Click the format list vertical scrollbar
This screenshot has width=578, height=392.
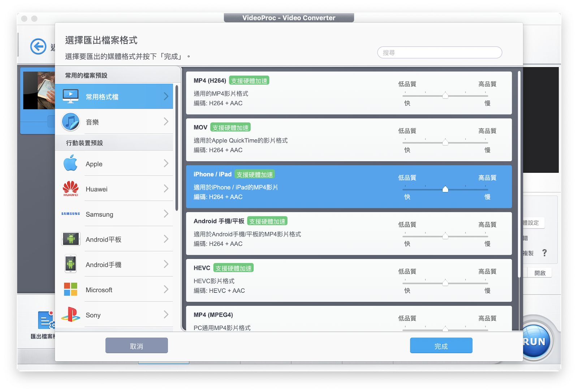click(x=519, y=175)
